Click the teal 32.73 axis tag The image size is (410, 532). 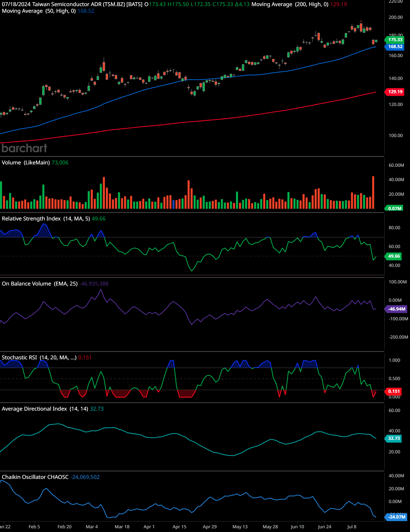coord(394,438)
